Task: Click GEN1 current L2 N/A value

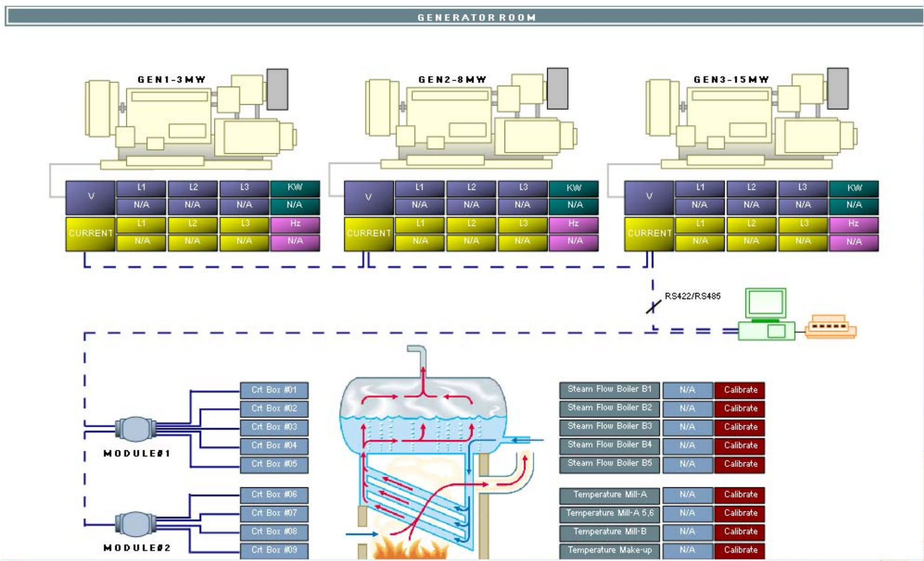Action: click(192, 242)
